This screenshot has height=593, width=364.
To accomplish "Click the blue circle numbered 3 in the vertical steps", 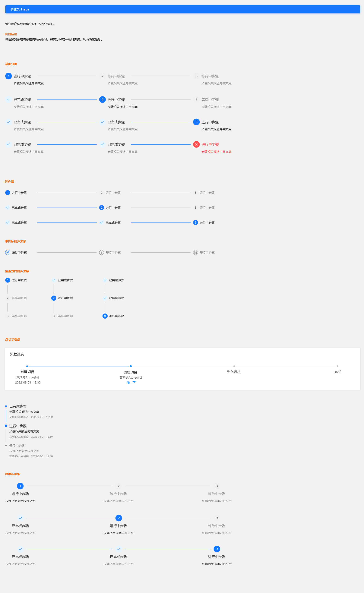I will click(x=105, y=316).
